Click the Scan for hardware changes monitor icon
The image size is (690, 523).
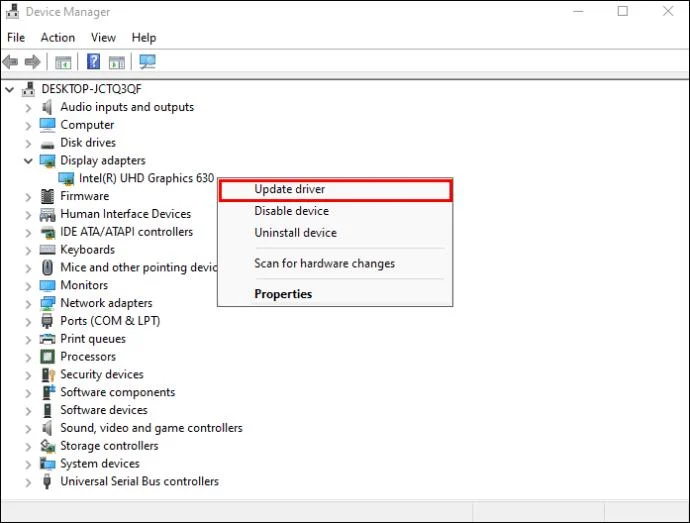tap(147, 62)
